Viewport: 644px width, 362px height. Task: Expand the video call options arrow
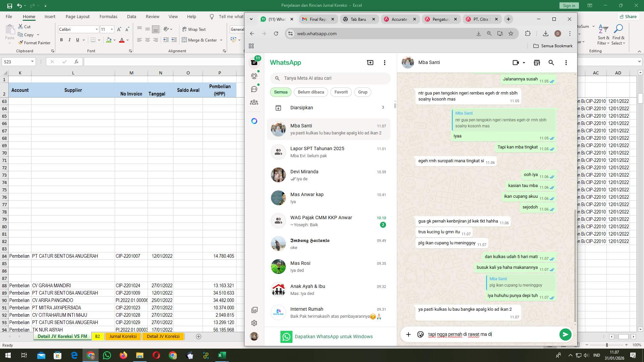[523, 62]
